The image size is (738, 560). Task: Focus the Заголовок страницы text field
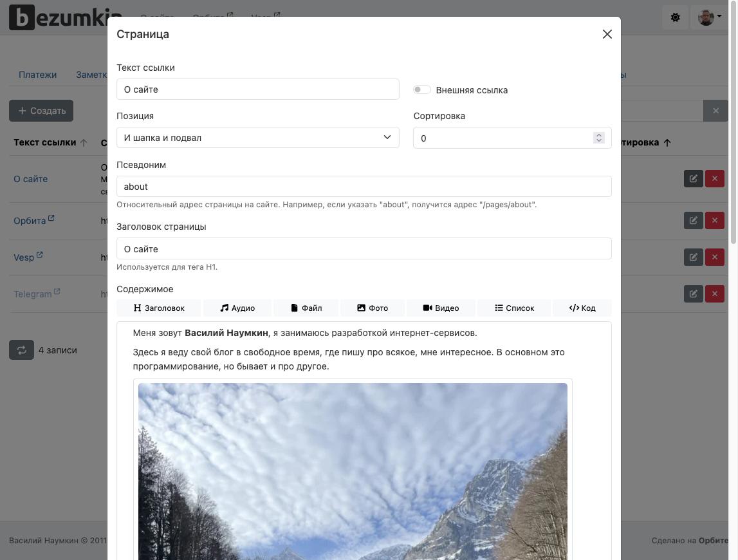coord(364,249)
